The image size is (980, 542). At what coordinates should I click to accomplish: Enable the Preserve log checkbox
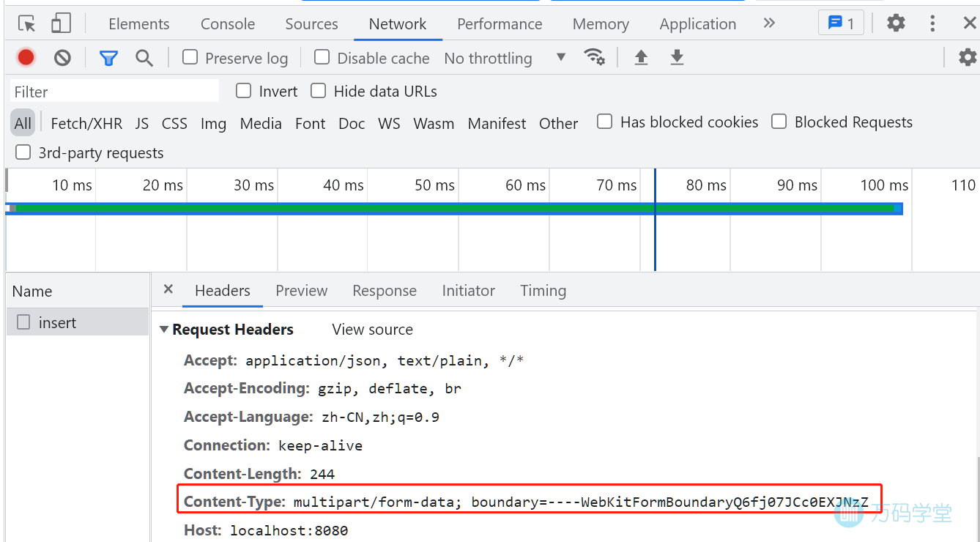pos(190,57)
